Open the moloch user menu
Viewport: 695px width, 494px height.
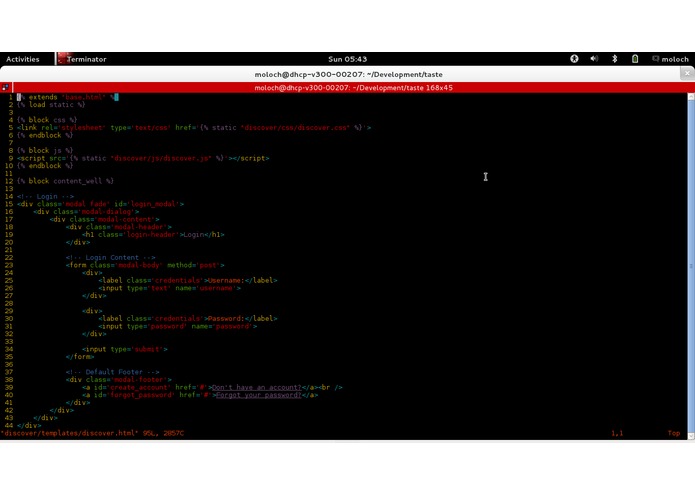[x=670, y=59]
